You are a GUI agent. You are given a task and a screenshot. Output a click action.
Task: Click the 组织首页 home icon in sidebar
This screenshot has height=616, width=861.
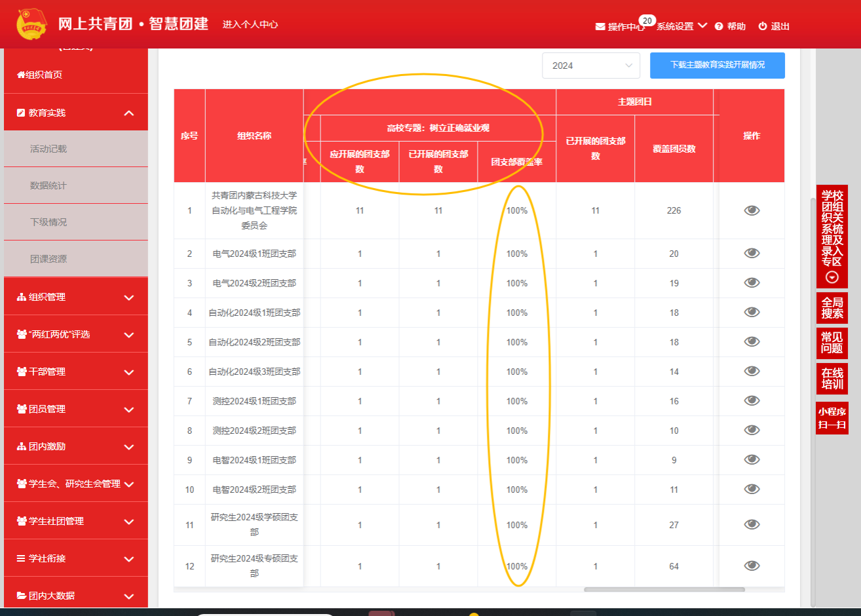(x=21, y=75)
